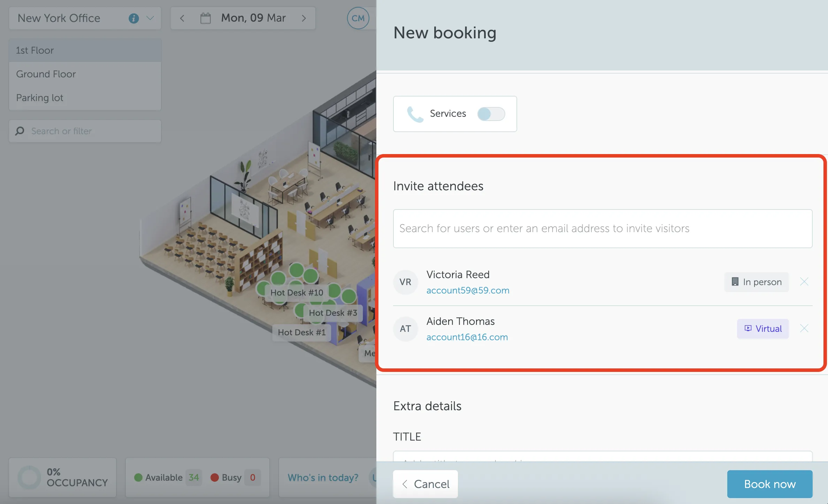Open the account59@59.com email link
The width and height of the screenshot is (828, 504).
click(468, 290)
